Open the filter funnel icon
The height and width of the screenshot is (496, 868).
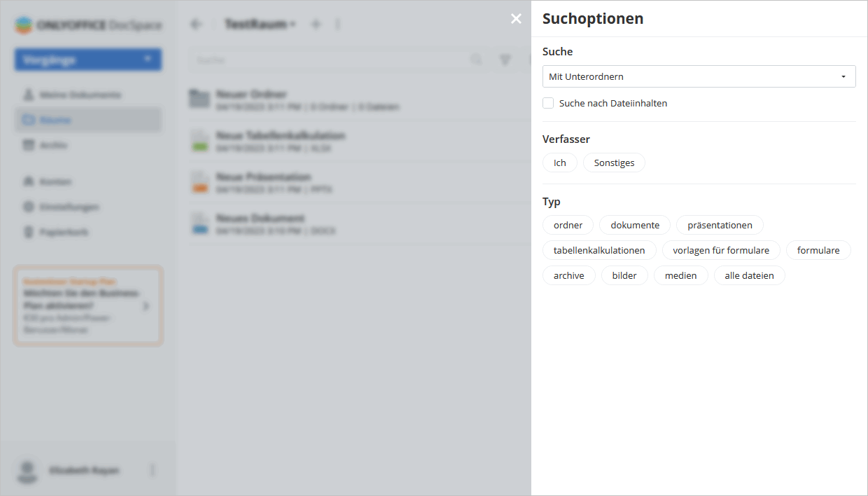[x=505, y=60]
